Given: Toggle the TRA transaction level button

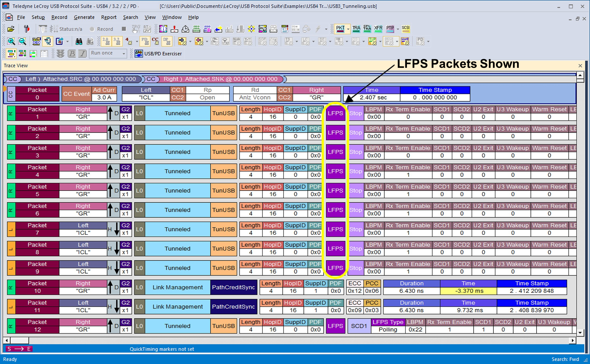Looking at the screenshot, I should 356,29.
